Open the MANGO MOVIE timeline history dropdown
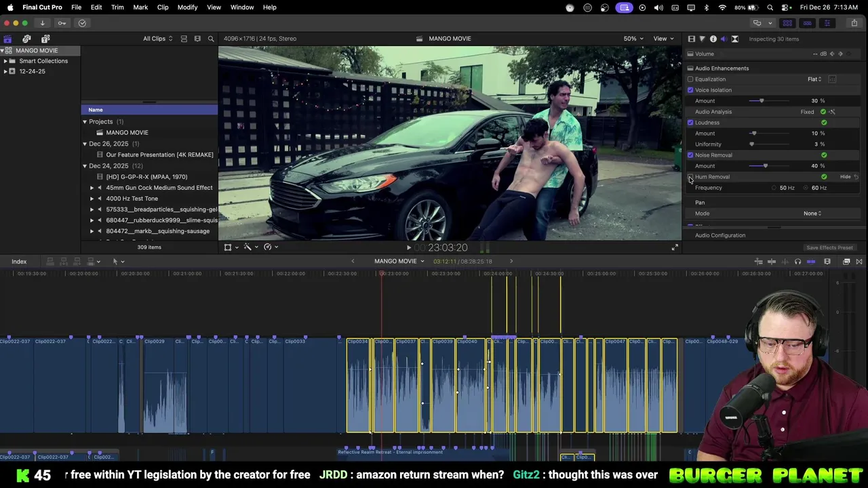 (399, 262)
